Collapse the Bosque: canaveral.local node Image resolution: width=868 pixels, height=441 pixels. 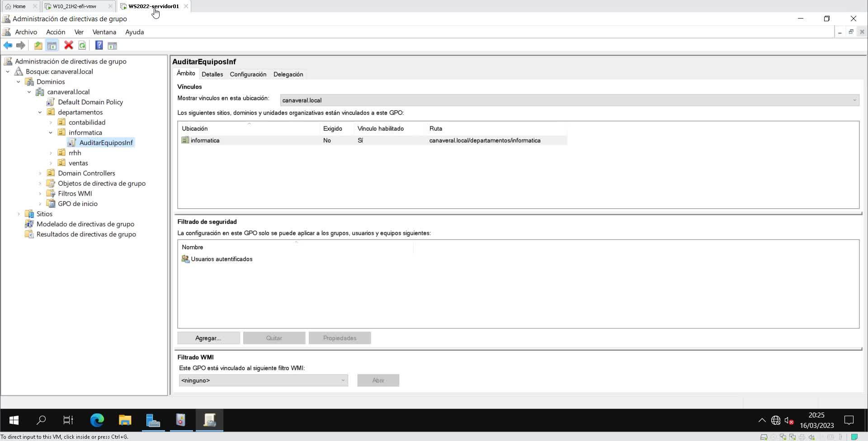pyautogui.click(x=8, y=72)
